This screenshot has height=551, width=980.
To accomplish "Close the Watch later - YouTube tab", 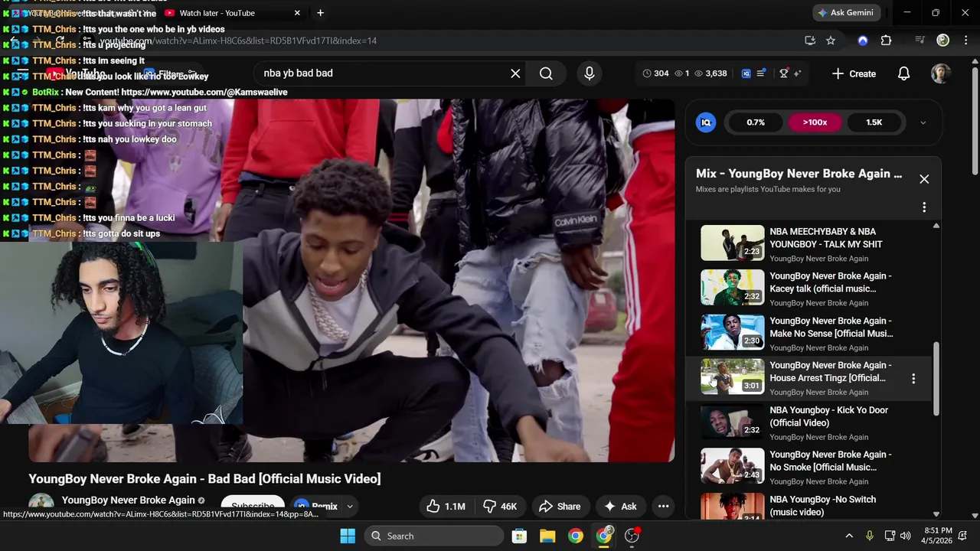I will [x=297, y=13].
